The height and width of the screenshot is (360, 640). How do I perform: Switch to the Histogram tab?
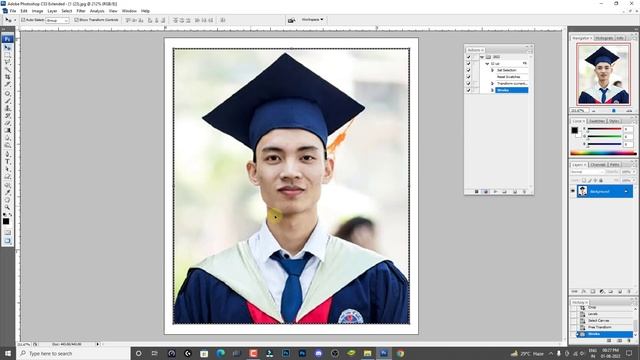(x=604, y=38)
